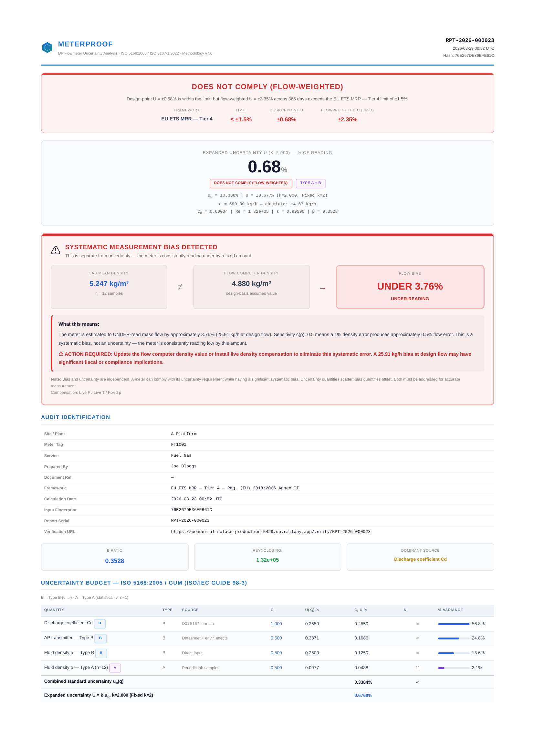
Task: Click the Flow Bias UNDER 3.76% card
Action: click(410, 287)
